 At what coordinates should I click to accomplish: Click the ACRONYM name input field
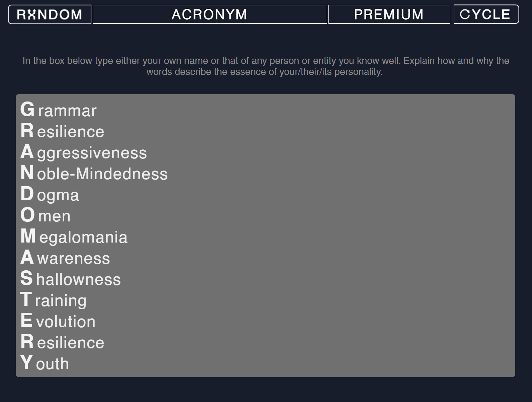click(210, 14)
